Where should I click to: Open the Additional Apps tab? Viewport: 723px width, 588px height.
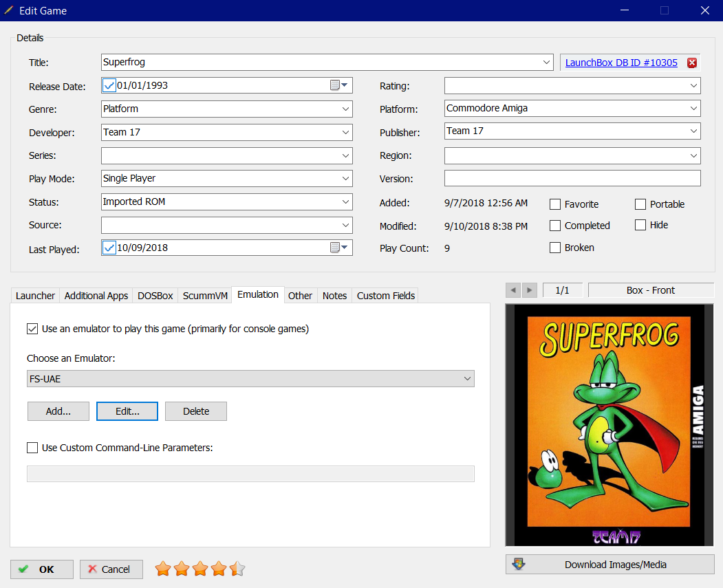pyautogui.click(x=96, y=296)
